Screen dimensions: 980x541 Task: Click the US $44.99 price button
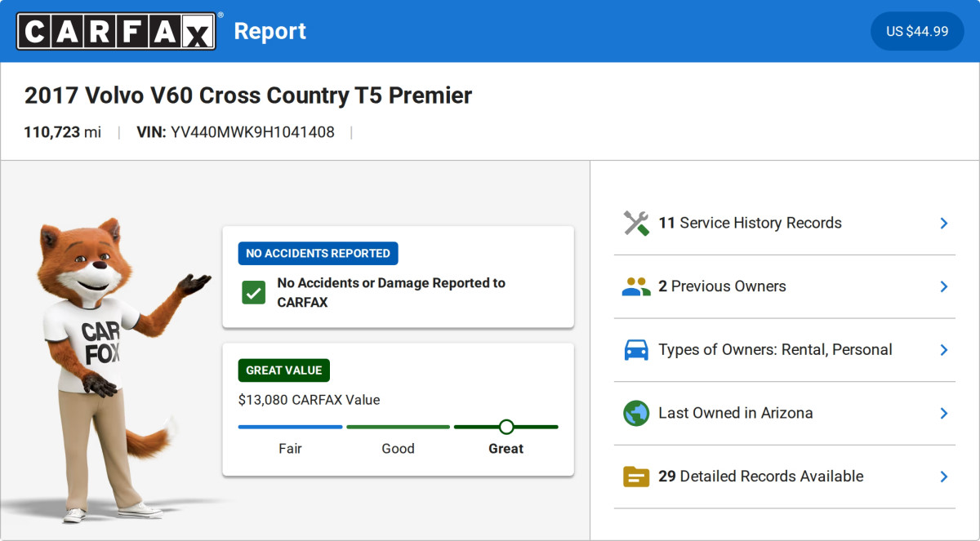[x=917, y=31]
